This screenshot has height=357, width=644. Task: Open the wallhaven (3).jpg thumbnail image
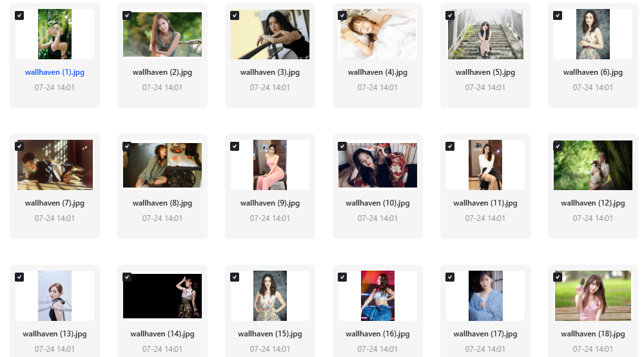click(270, 34)
